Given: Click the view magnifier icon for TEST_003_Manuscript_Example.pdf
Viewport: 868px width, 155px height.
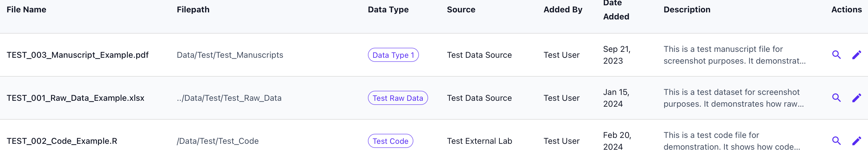Looking at the screenshot, I should [836, 55].
